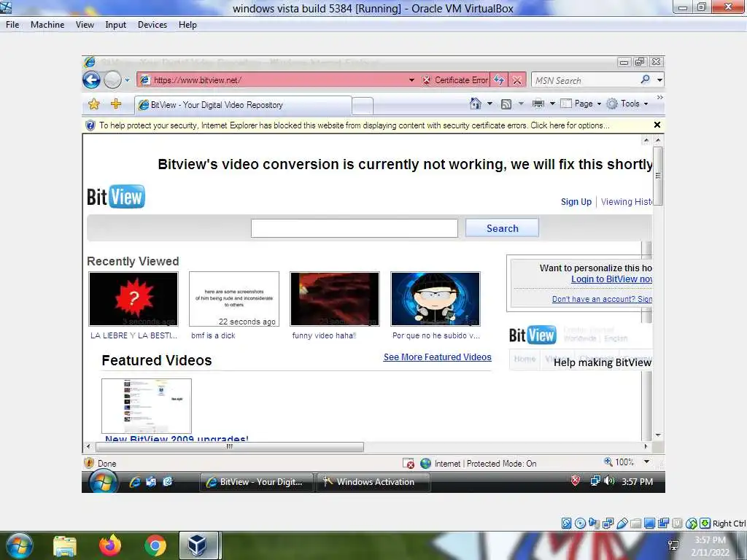Image resolution: width=747 pixels, height=560 pixels.
Task: Open Chrome from the host taskbar
Action: pos(155,545)
